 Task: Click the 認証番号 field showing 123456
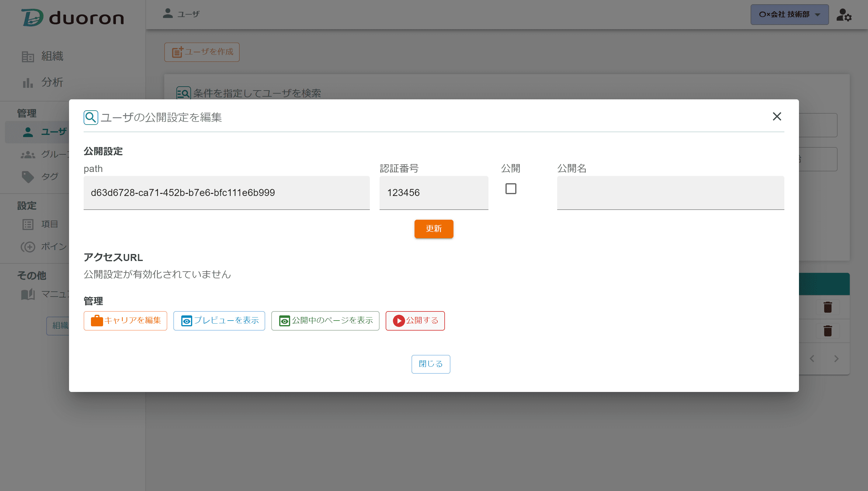[x=434, y=193]
